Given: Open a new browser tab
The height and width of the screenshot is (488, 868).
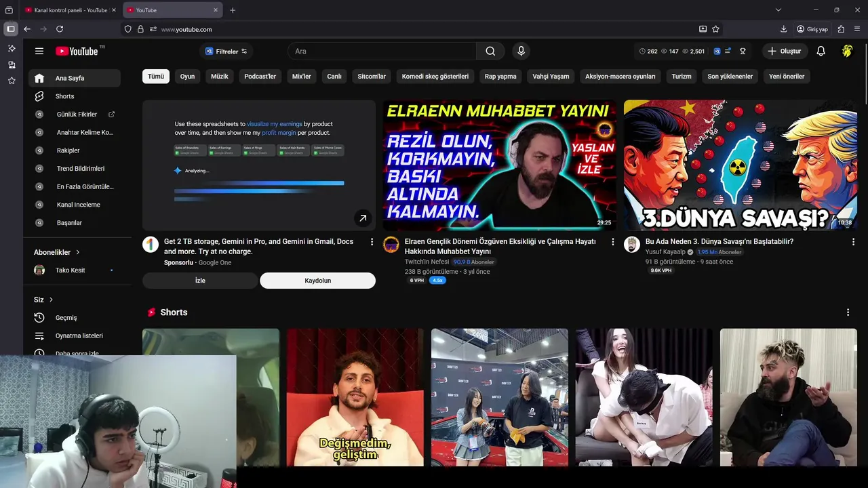Looking at the screenshot, I should click(233, 10).
